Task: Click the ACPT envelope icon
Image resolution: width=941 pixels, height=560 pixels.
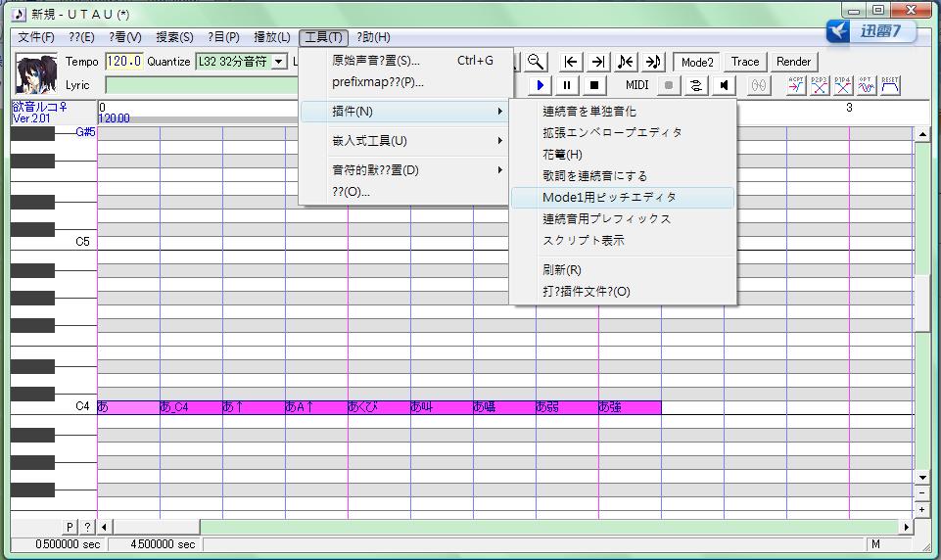Action: [x=796, y=85]
